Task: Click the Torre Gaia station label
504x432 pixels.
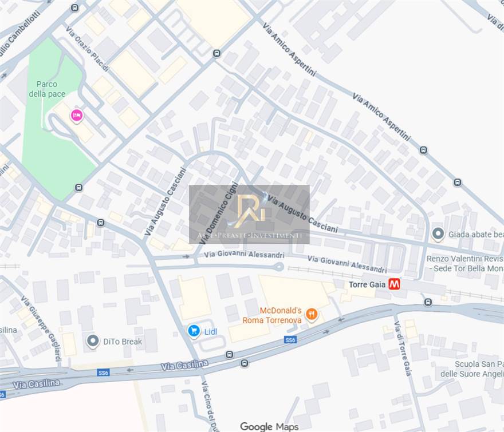Action: point(367,284)
